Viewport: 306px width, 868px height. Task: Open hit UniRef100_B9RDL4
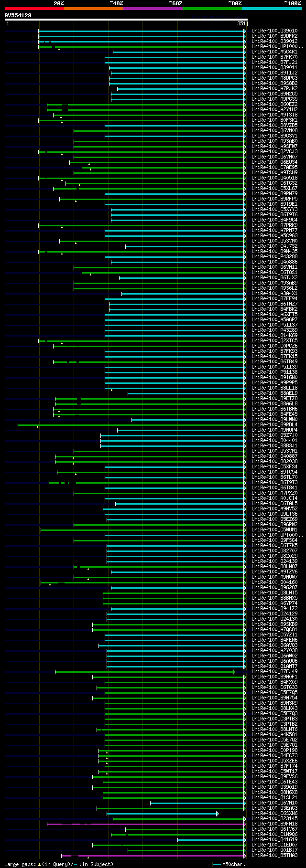[x=274, y=425]
